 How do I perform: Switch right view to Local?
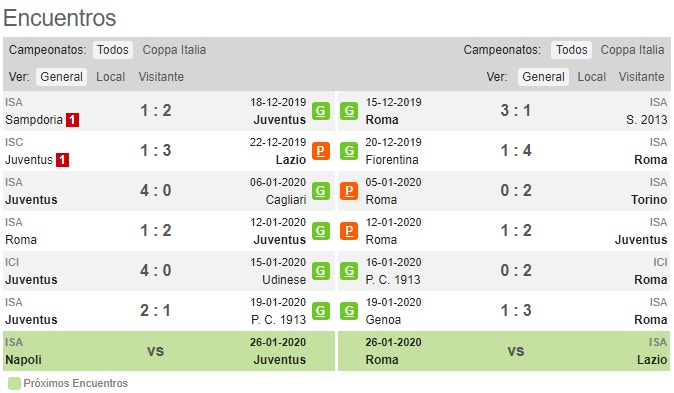point(591,77)
